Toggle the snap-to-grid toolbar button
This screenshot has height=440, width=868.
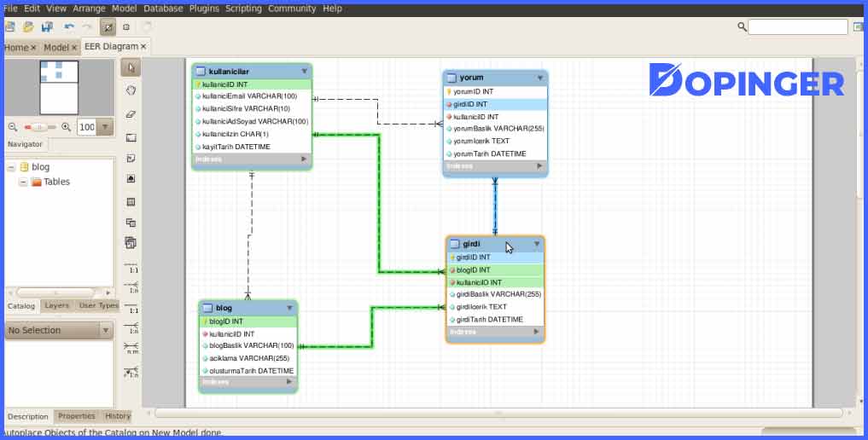126,26
